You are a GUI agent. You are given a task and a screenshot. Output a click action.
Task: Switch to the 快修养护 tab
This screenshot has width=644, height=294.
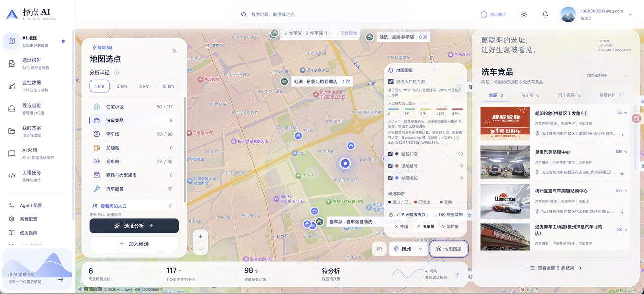[610, 95]
